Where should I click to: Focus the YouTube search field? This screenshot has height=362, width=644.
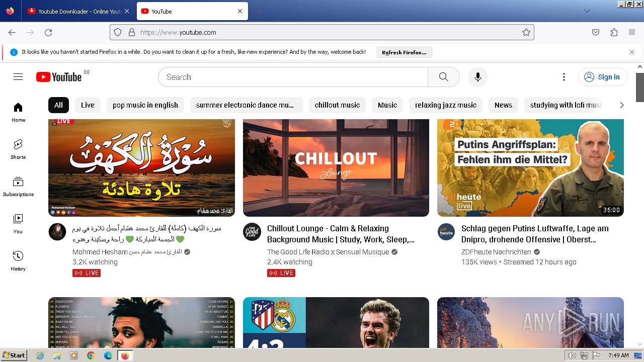tap(293, 77)
